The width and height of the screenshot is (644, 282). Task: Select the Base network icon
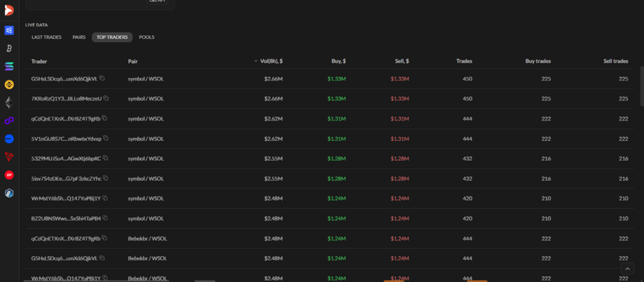pyautogui.click(x=9, y=139)
